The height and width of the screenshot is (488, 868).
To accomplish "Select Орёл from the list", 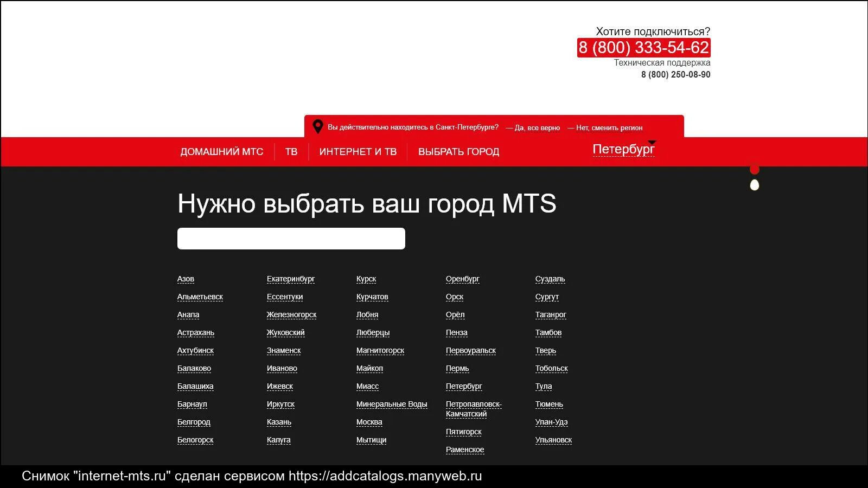I will (455, 314).
